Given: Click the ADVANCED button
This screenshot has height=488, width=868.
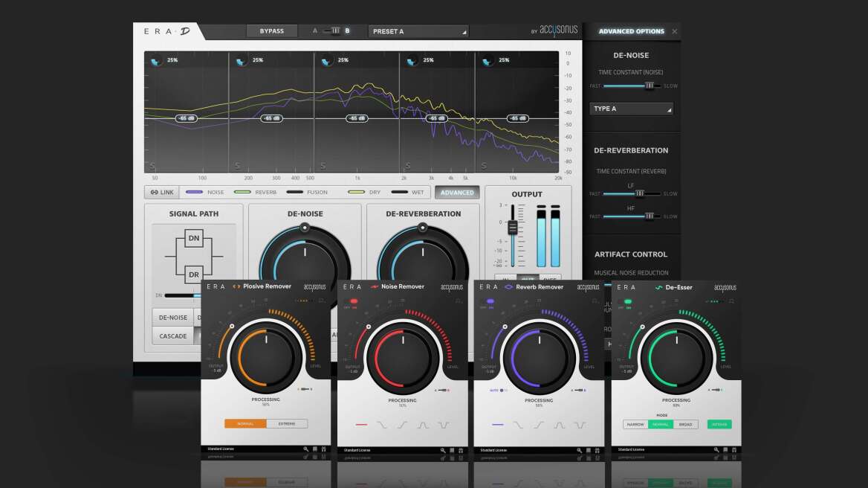Looking at the screenshot, I should click(457, 192).
